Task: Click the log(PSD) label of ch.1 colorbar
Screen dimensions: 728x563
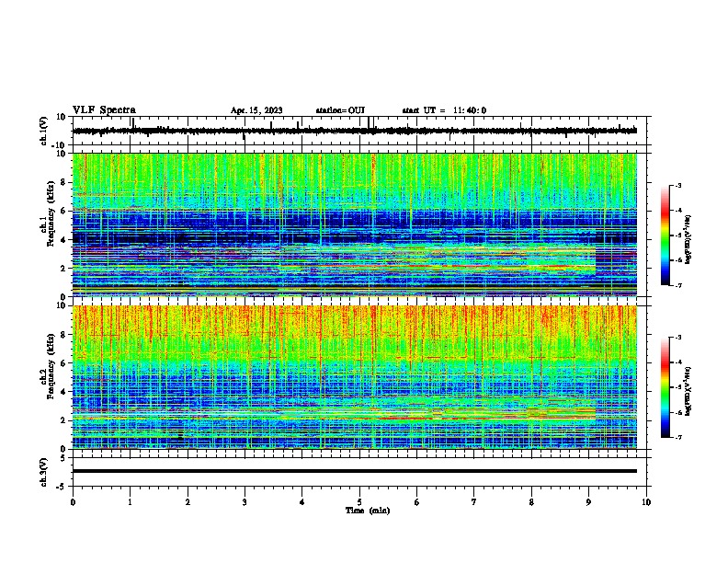Action: point(688,239)
